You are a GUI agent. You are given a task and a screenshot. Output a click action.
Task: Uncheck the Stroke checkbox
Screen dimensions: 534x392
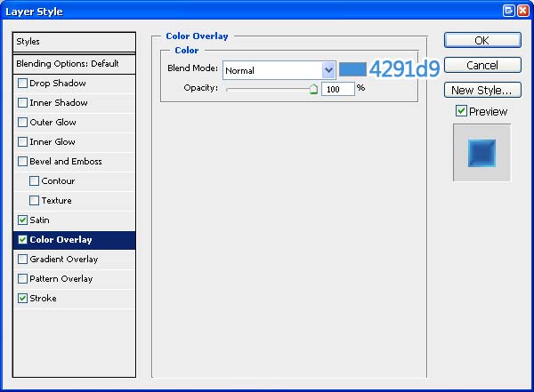22,299
